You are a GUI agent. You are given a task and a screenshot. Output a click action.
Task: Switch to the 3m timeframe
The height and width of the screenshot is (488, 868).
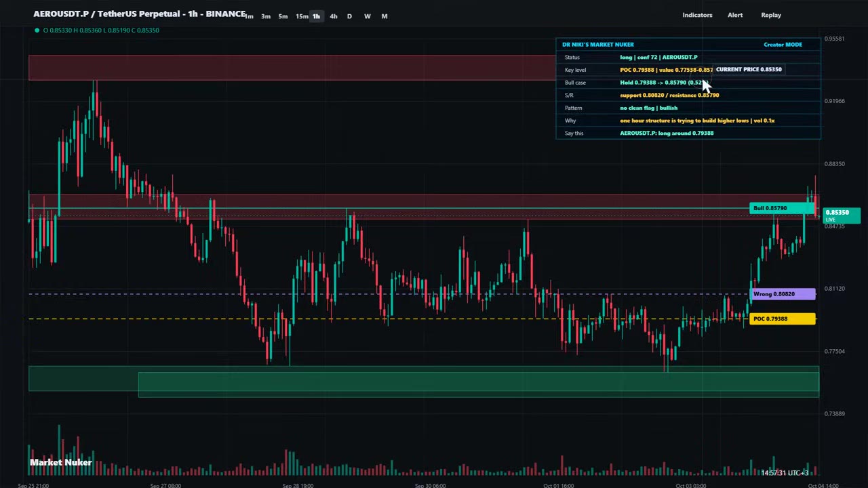point(266,16)
